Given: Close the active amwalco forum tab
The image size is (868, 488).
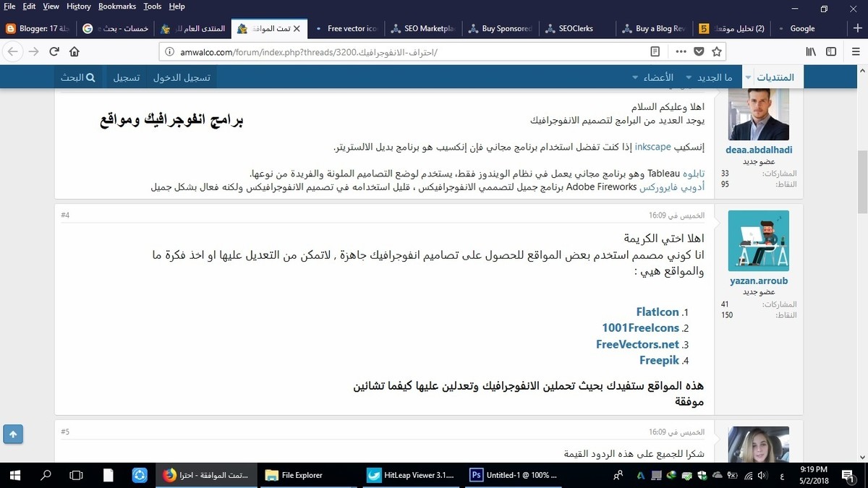Looking at the screenshot, I should coord(296,29).
